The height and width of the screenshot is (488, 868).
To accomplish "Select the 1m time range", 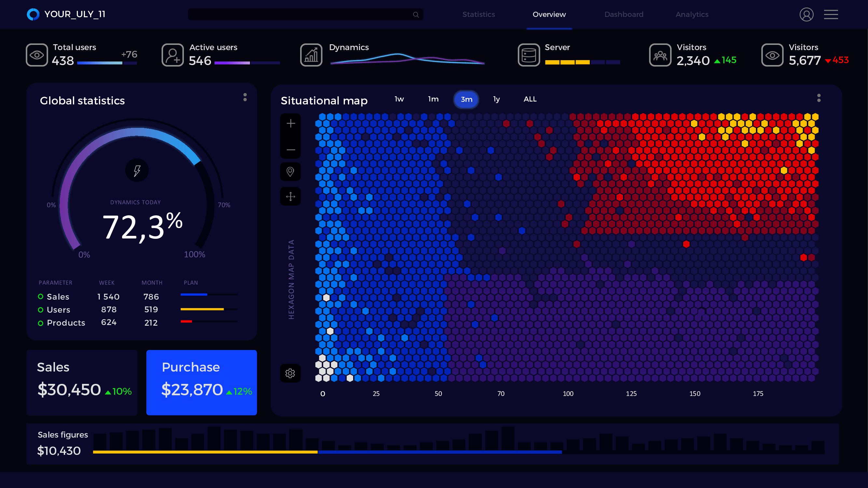I will [x=433, y=99].
